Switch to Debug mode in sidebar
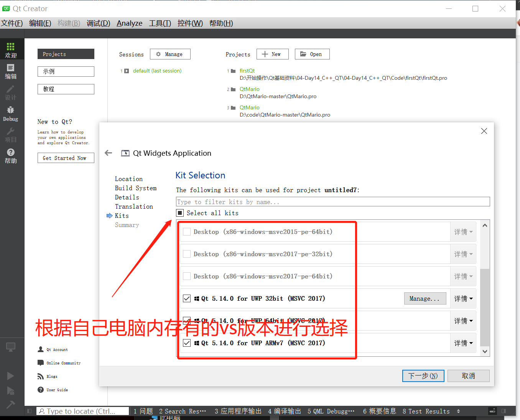Image resolution: width=520 pixels, height=420 pixels. point(11,114)
